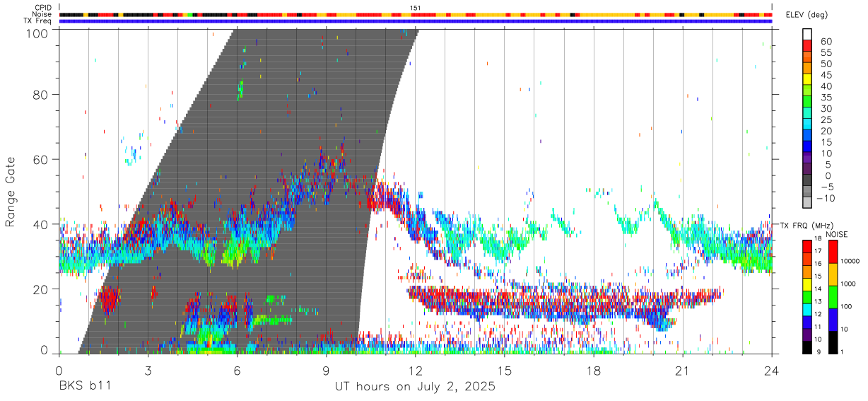Image resolution: width=868 pixels, height=401 pixels.
Task: Click the 'TX Freq' row label
Action: coord(37,21)
